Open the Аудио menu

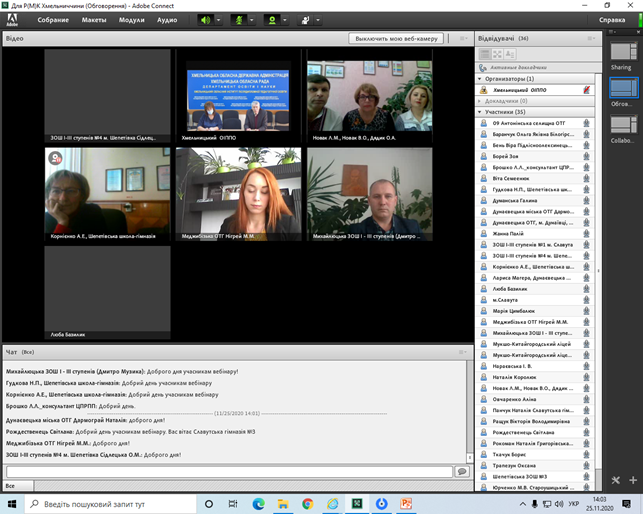click(x=167, y=20)
